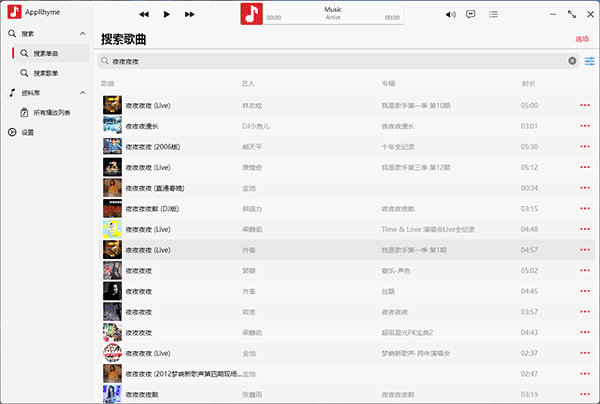The width and height of the screenshot is (600, 404).
Task: Click the 歌曲 column header
Action: click(108, 83)
